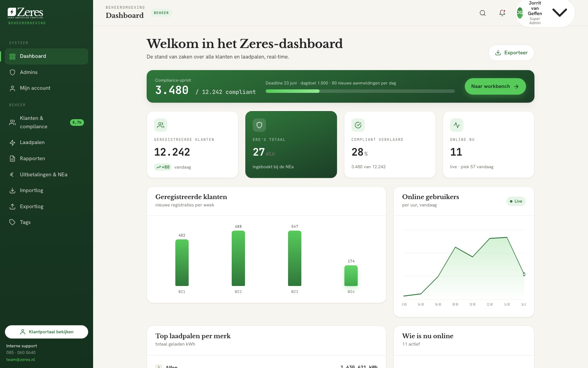
Task: Open Klanten & compliance section
Action: [x=47, y=122]
